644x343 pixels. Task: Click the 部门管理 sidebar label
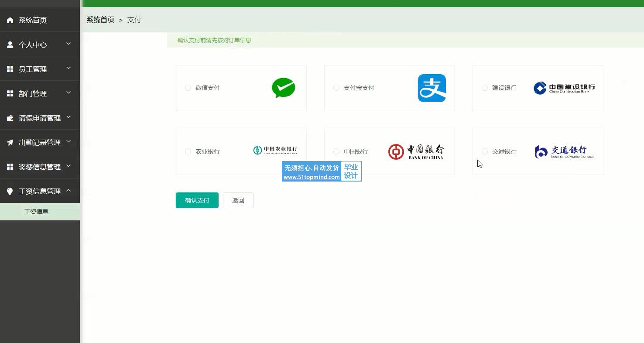pyautogui.click(x=33, y=93)
